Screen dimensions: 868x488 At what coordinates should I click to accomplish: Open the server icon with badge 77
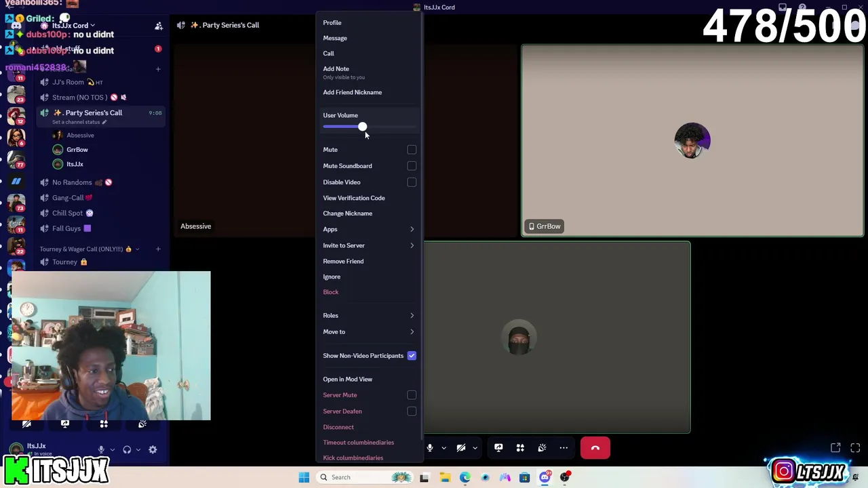click(x=16, y=159)
